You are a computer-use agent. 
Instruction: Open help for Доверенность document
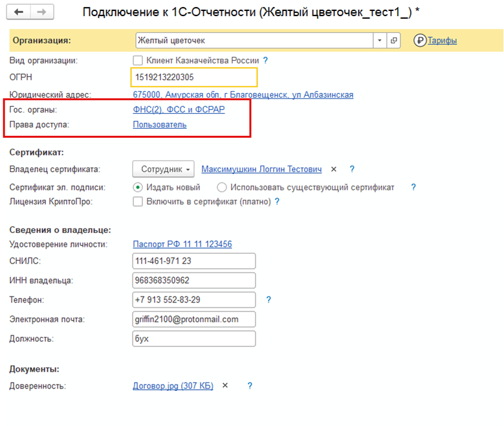(x=250, y=385)
